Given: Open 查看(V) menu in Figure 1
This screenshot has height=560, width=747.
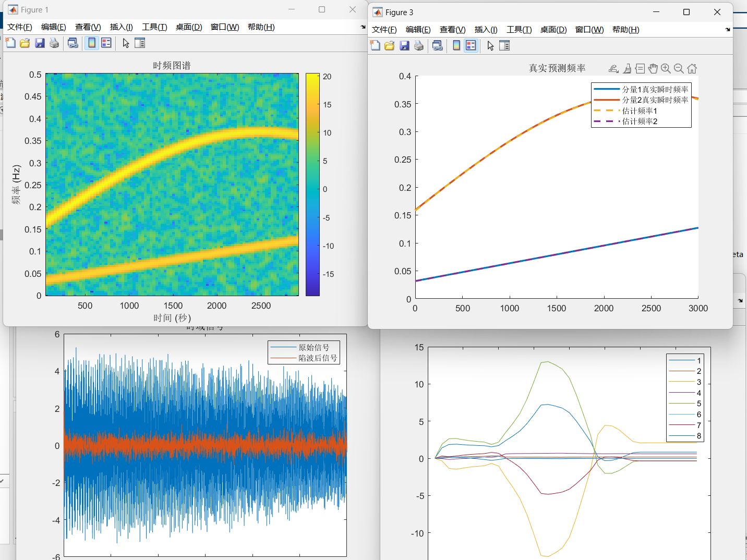Looking at the screenshot, I should click(x=88, y=27).
